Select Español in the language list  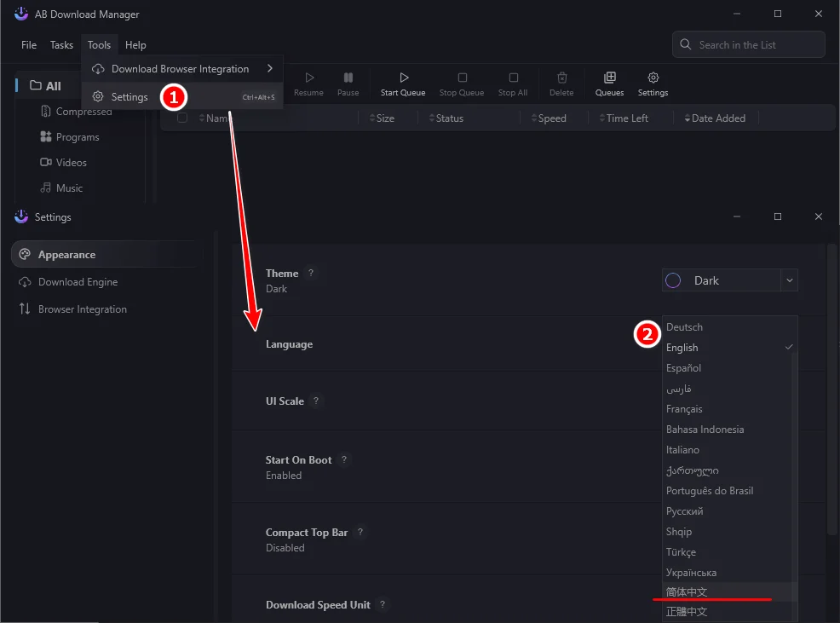point(728,368)
